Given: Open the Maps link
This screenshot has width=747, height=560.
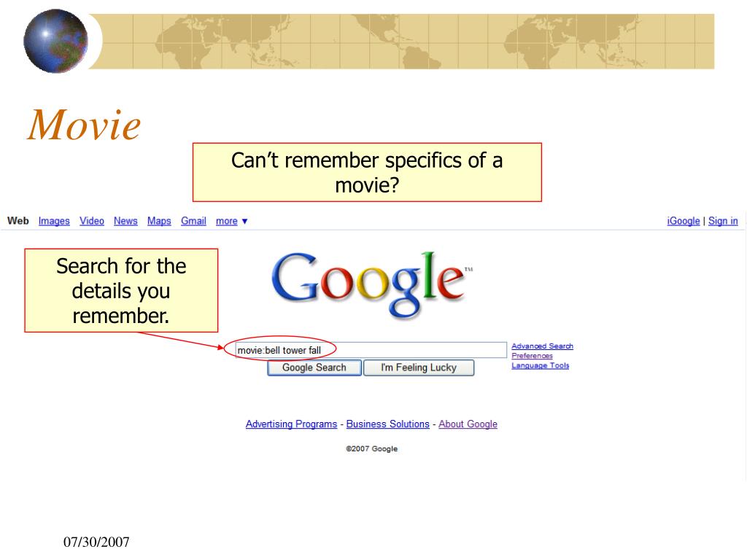Looking at the screenshot, I should 159,221.
